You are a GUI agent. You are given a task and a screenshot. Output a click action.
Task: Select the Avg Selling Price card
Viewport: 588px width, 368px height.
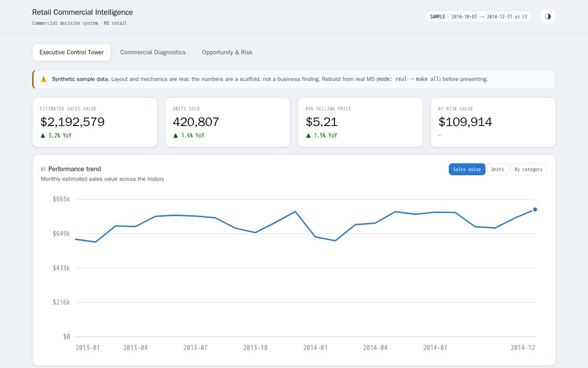click(x=360, y=122)
